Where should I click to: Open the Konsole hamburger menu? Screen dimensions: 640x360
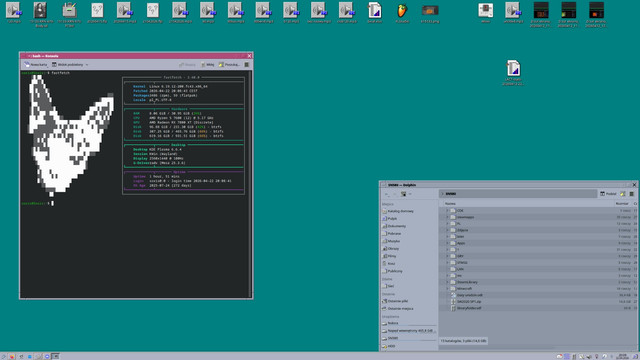247,64
